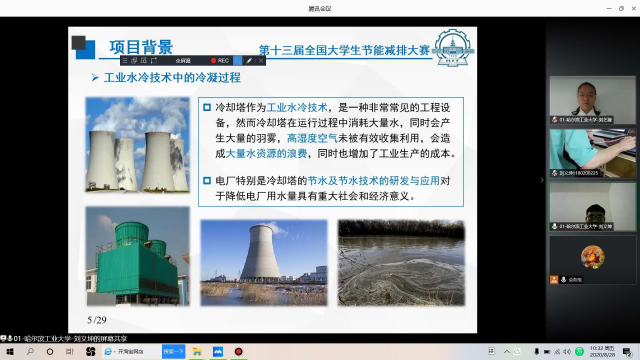Toggle system volume speaker icon
This screenshot has width=640, height=360.
point(567,351)
